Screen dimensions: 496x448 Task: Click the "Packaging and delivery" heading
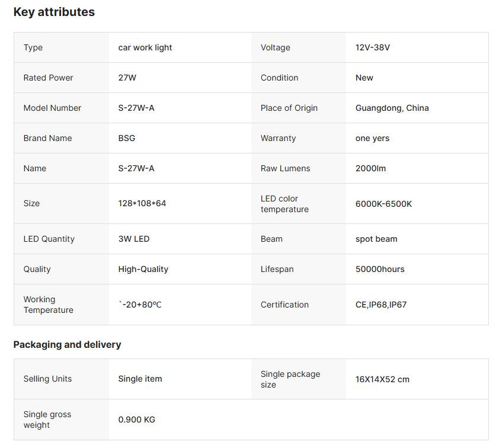pyautogui.click(x=67, y=344)
